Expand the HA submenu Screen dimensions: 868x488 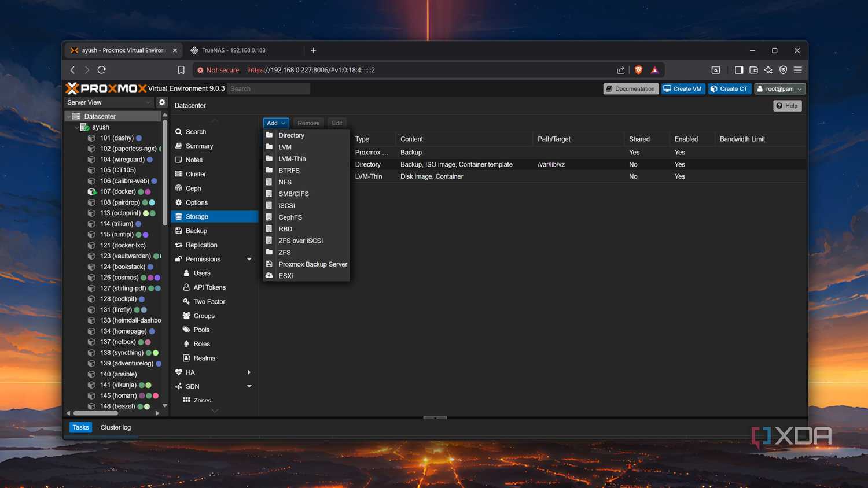coord(249,372)
